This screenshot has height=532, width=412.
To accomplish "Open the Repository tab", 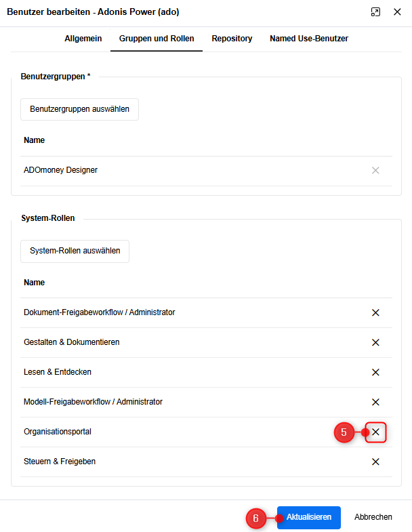I will (232, 39).
